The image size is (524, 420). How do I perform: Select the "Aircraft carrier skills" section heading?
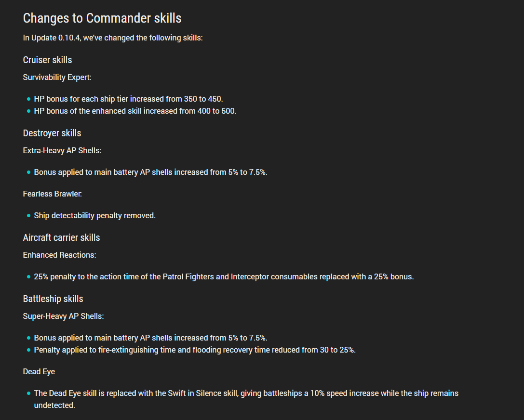point(61,237)
